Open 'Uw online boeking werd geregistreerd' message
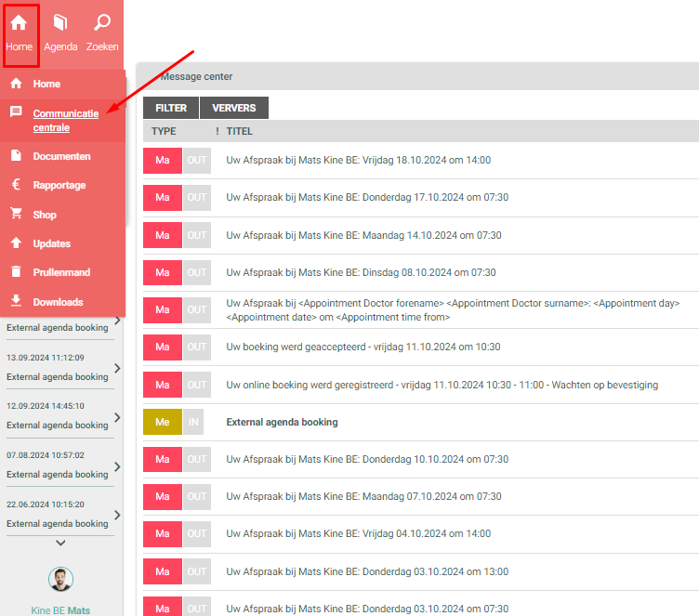 click(442, 385)
